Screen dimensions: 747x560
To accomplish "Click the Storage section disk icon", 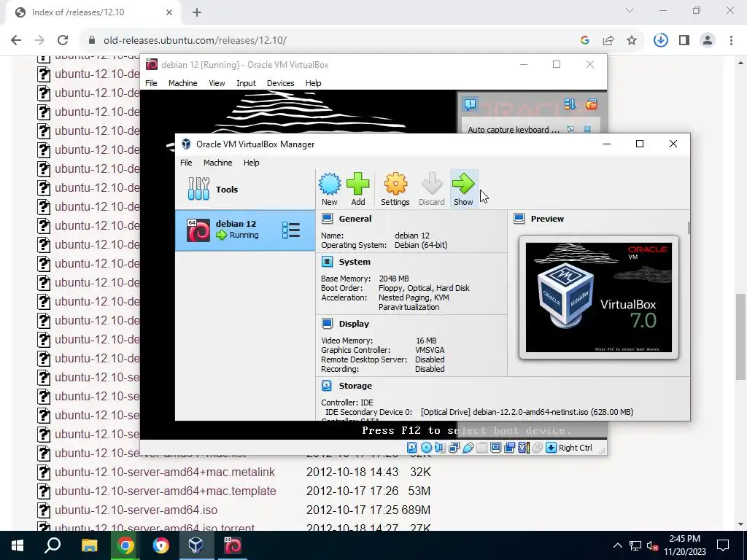I will click(x=327, y=385).
